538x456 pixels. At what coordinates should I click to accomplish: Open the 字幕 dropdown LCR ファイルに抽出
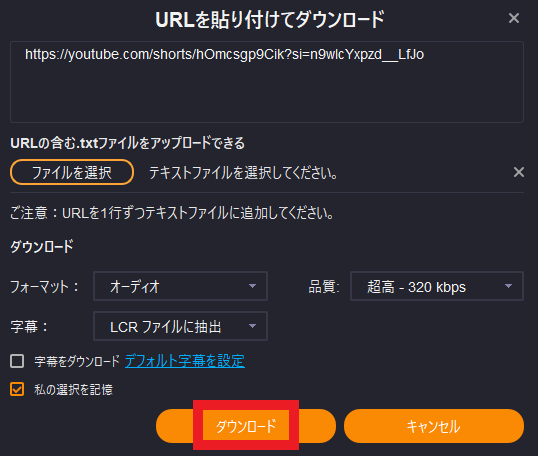(x=180, y=326)
